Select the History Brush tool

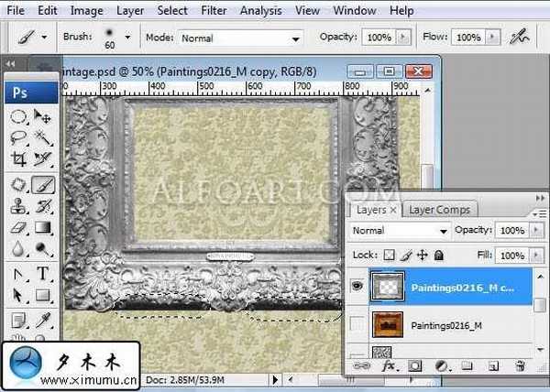42,206
